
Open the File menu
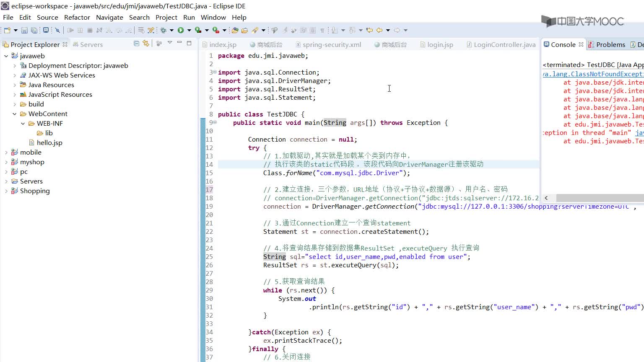pos(8,17)
